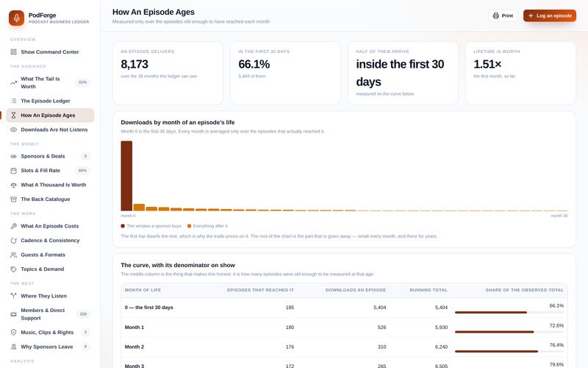The height and width of the screenshot is (368, 588).
Task: Click the 'Episodes That Reached It' column header
Action: tap(261, 290)
